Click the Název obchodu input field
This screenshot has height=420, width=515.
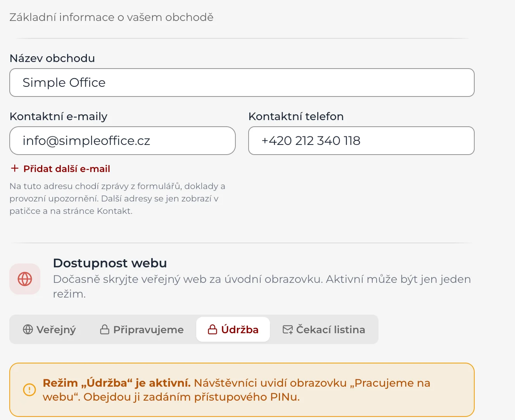242,83
